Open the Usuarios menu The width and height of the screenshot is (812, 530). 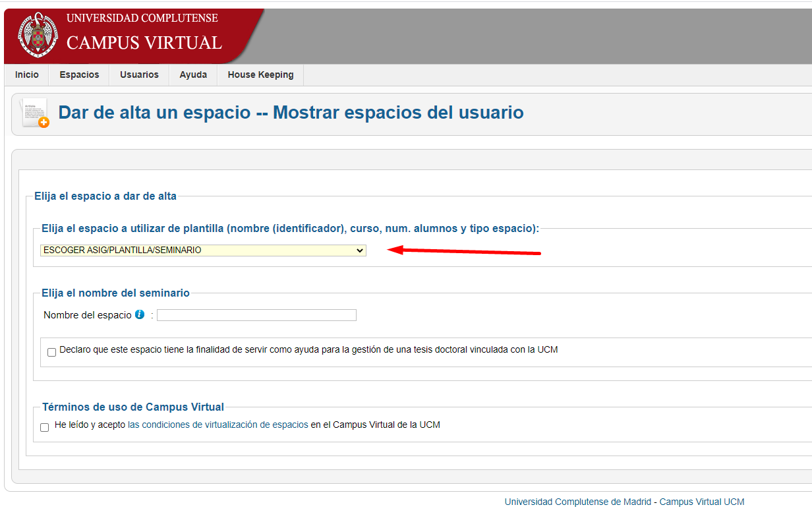click(x=139, y=74)
